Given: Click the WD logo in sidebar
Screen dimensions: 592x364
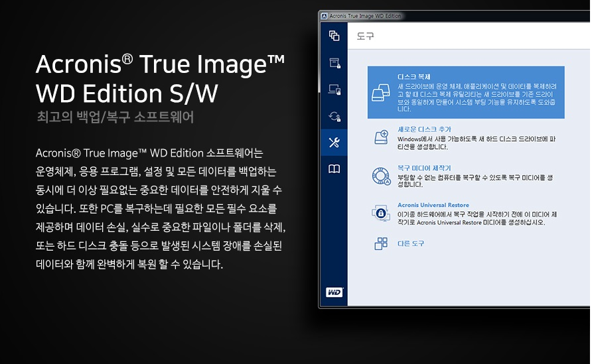Looking at the screenshot, I should point(334,292).
